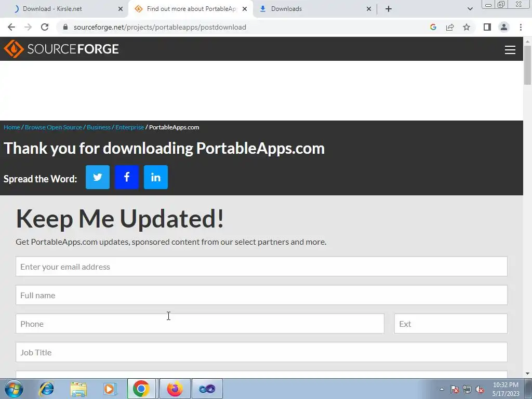Screen dimensions: 532x399
Task: Open the Enterprise breadcrumb link
Action: [x=129, y=127]
